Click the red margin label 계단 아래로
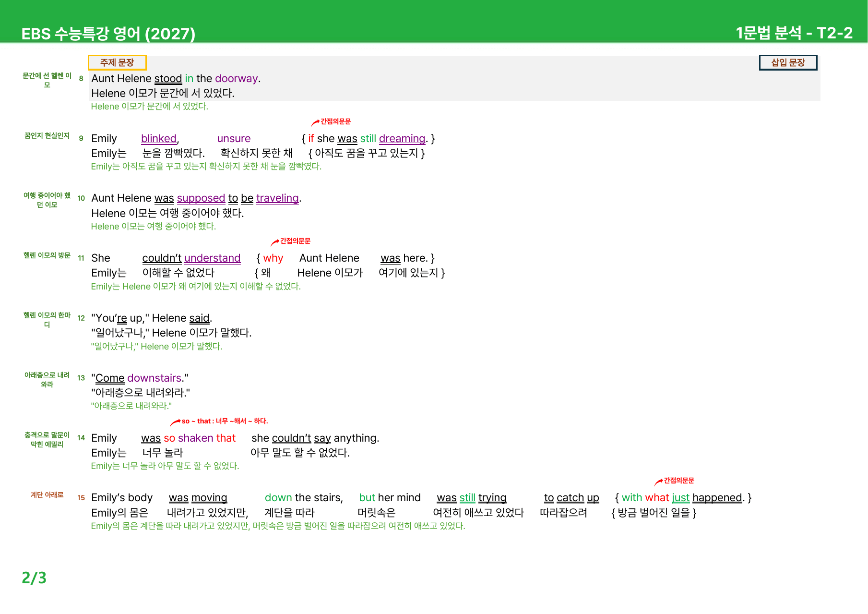This screenshot has height=614, width=868. click(x=47, y=495)
